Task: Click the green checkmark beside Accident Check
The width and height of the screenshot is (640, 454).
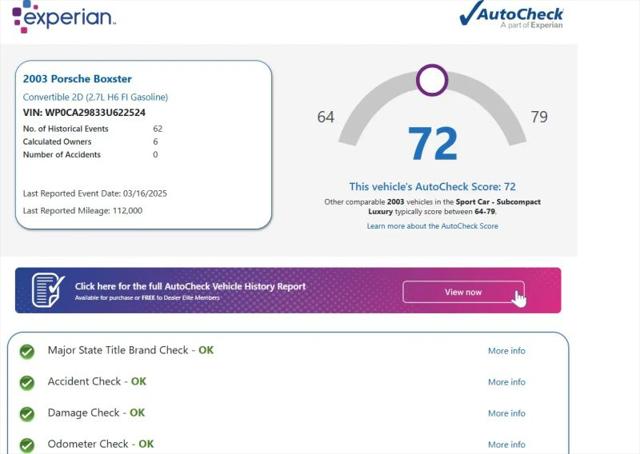Action: click(27, 383)
